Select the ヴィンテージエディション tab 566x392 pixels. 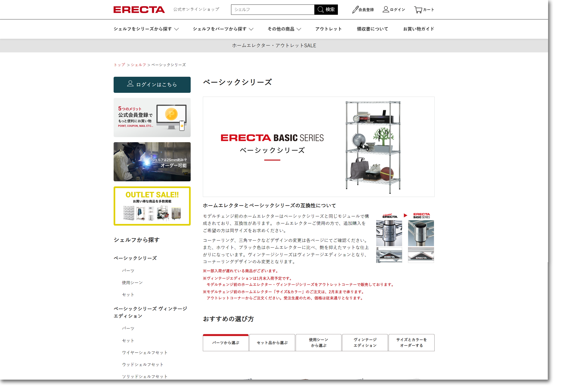pyautogui.click(x=365, y=343)
